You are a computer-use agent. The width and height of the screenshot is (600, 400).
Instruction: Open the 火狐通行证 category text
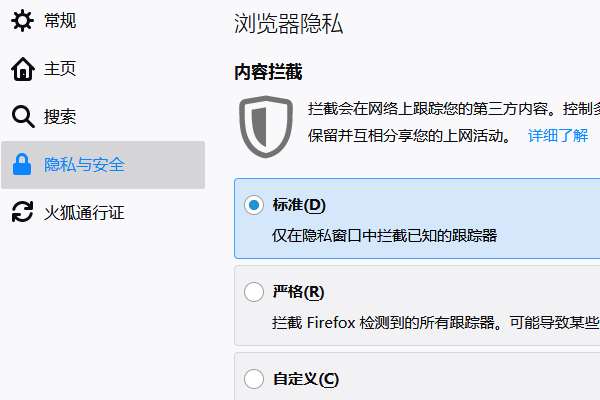coord(84,213)
